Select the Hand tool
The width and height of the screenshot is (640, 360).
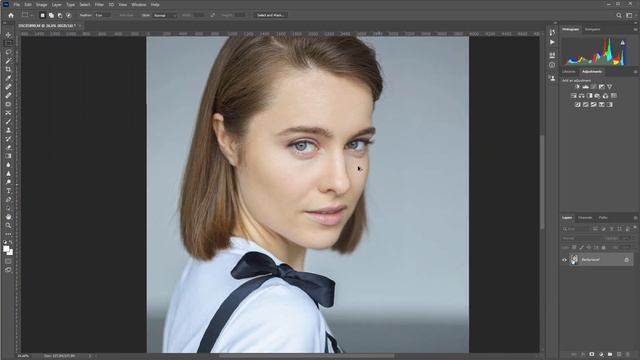(8, 217)
